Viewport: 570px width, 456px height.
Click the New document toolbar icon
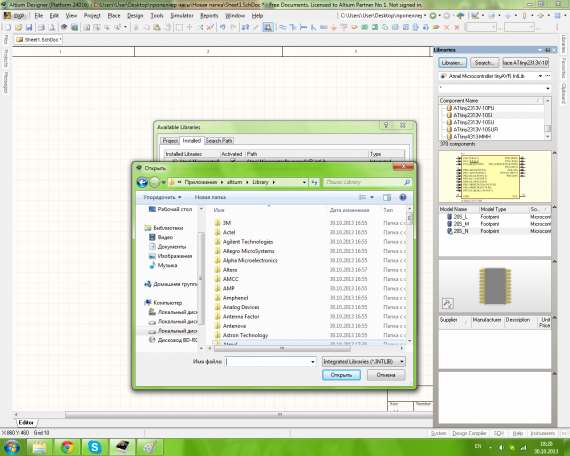click(x=8, y=27)
